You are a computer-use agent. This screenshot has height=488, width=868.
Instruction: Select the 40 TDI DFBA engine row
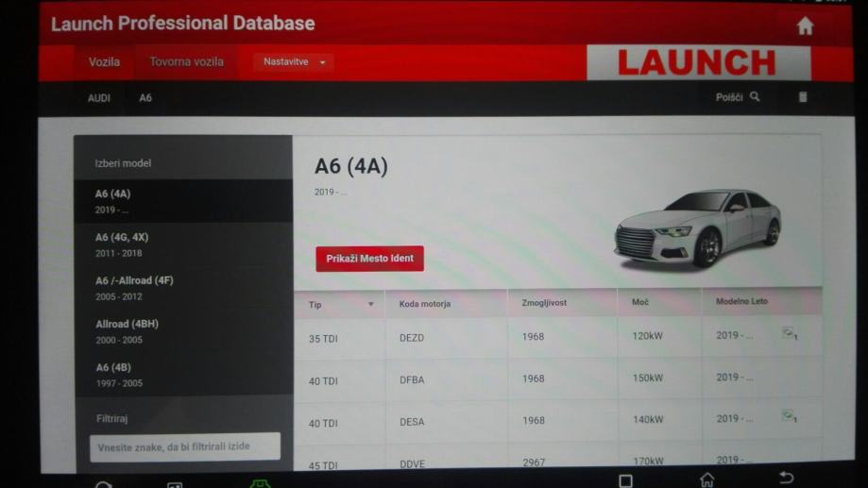click(557, 379)
